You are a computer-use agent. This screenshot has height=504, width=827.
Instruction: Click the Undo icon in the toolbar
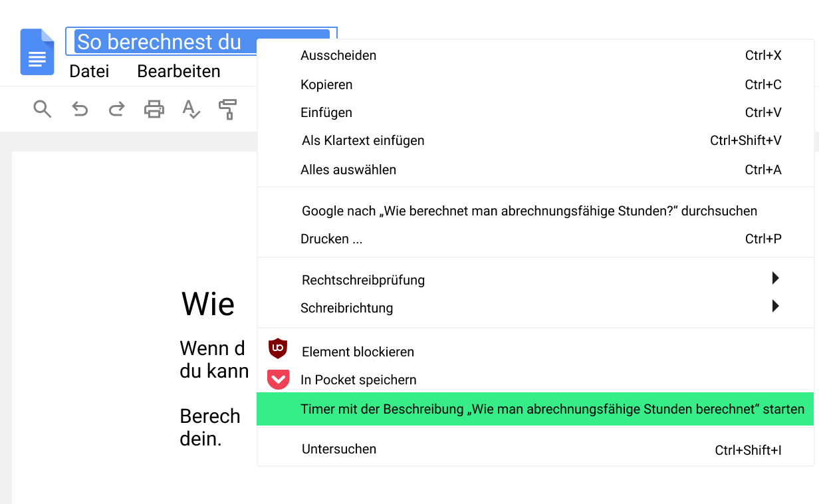pyautogui.click(x=79, y=109)
